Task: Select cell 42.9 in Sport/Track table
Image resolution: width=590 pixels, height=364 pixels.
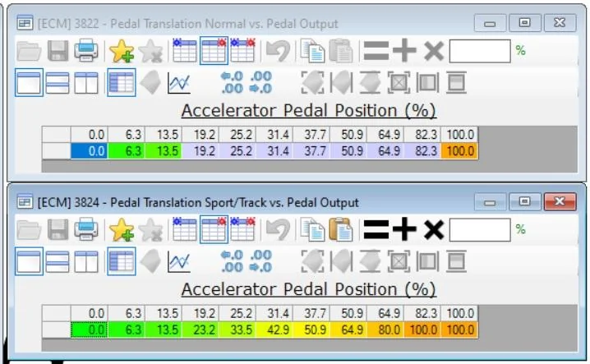Action: tap(274, 329)
